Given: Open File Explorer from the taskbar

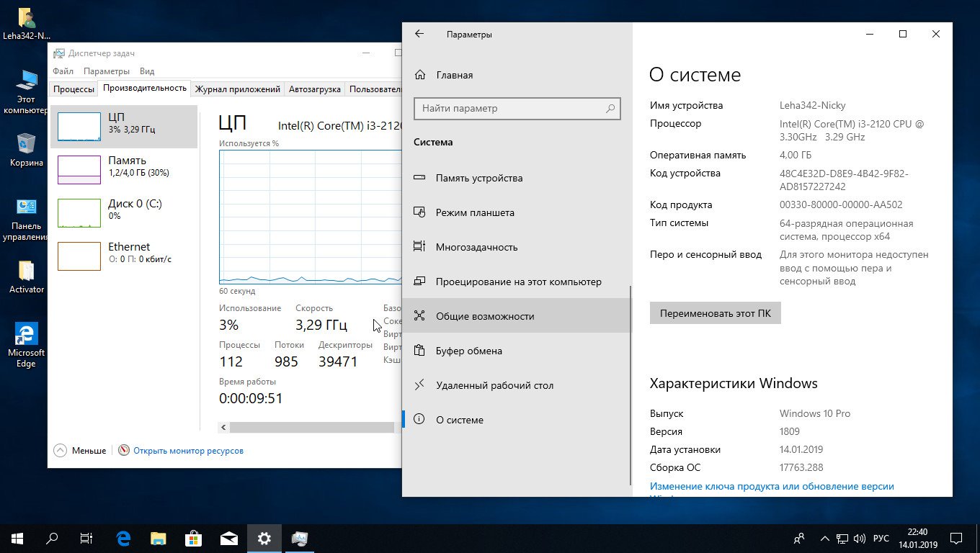Looking at the screenshot, I should (x=159, y=538).
